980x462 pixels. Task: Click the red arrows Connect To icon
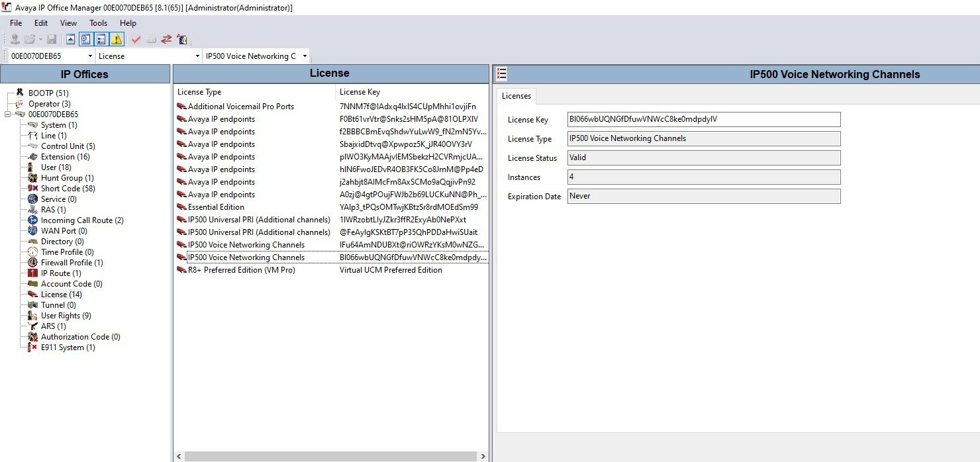166,40
